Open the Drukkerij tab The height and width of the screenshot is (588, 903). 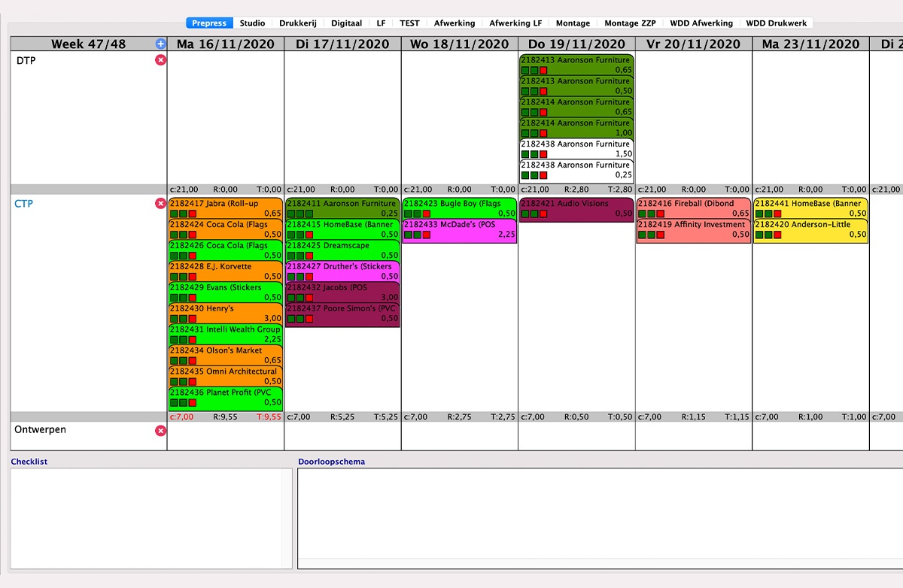tap(298, 23)
